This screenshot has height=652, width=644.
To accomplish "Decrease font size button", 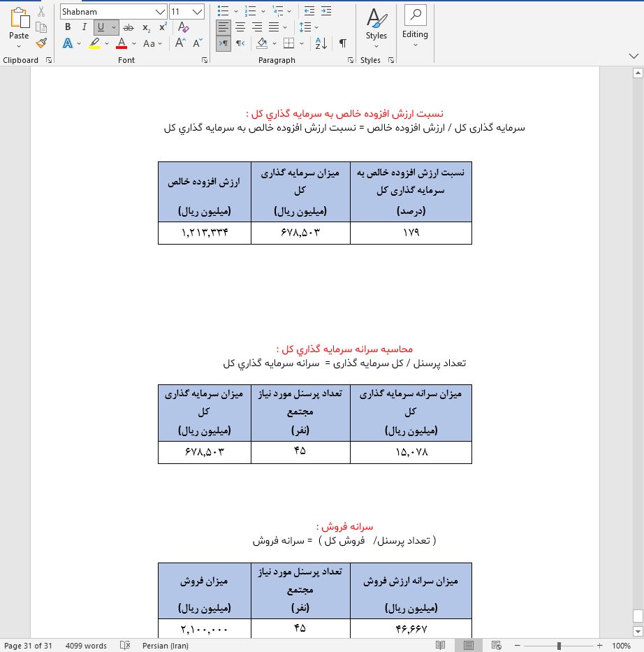I will click(198, 43).
